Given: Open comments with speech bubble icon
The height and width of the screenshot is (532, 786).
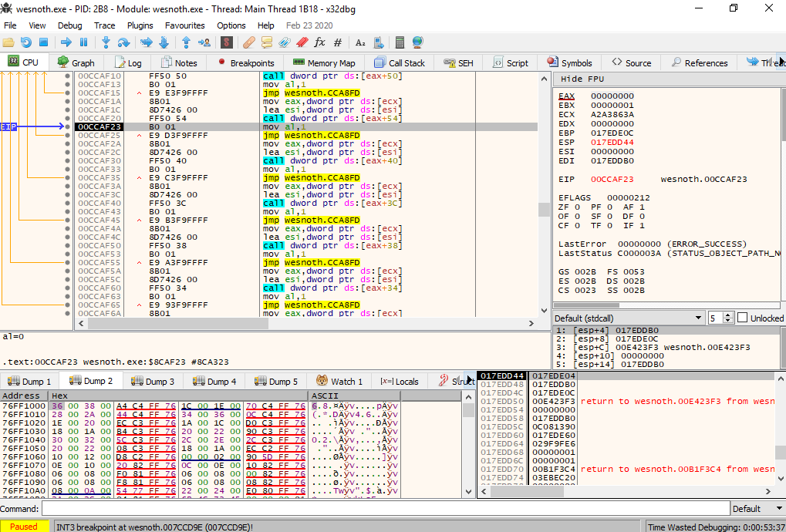Looking at the screenshot, I should coord(267,42).
